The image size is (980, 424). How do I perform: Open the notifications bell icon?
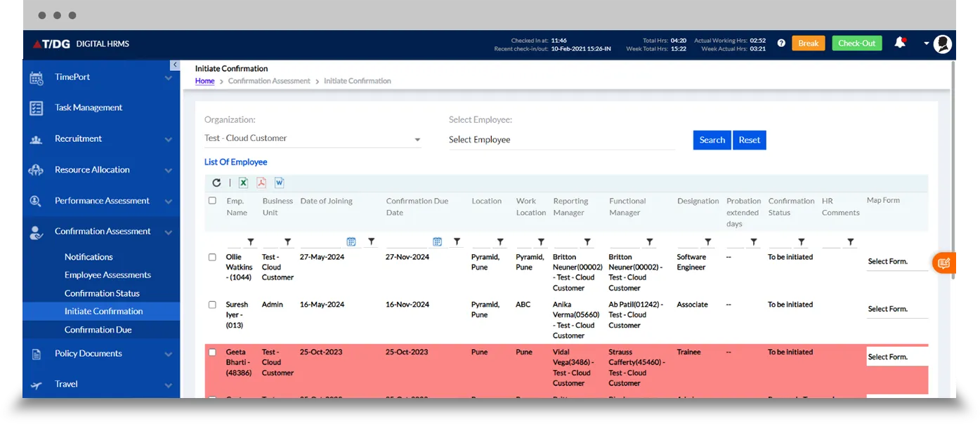click(899, 43)
